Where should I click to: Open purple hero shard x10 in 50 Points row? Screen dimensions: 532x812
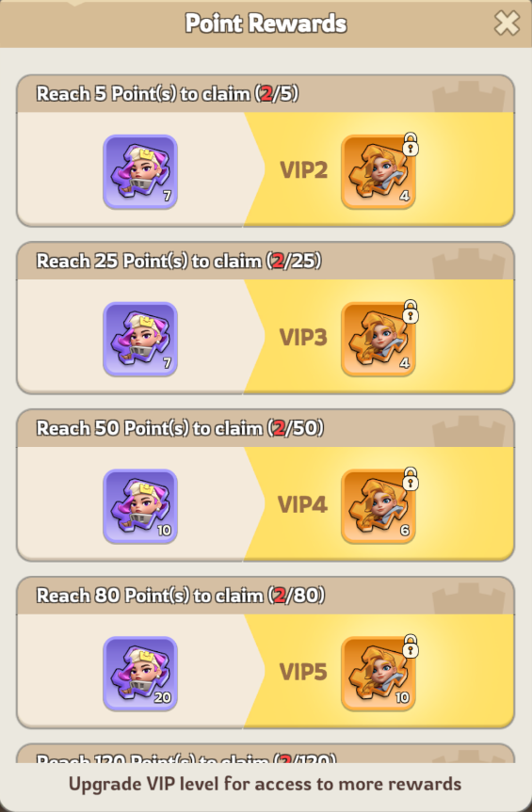[140, 506]
